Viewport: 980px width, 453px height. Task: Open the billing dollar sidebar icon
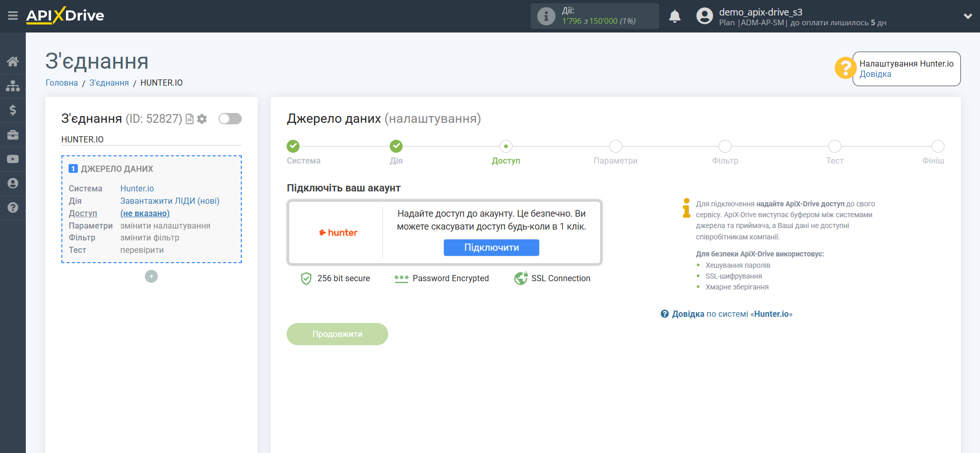click(x=13, y=110)
